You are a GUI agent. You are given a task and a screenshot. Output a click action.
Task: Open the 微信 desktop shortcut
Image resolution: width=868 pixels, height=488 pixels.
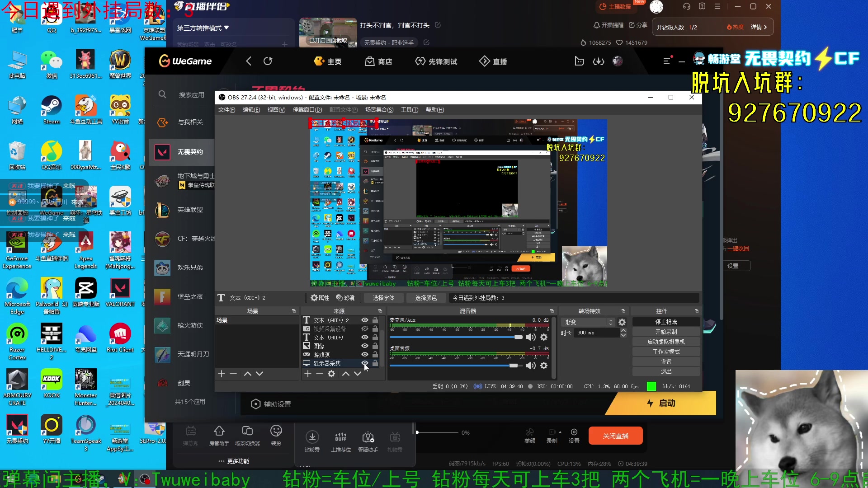[x=52, y=65]
